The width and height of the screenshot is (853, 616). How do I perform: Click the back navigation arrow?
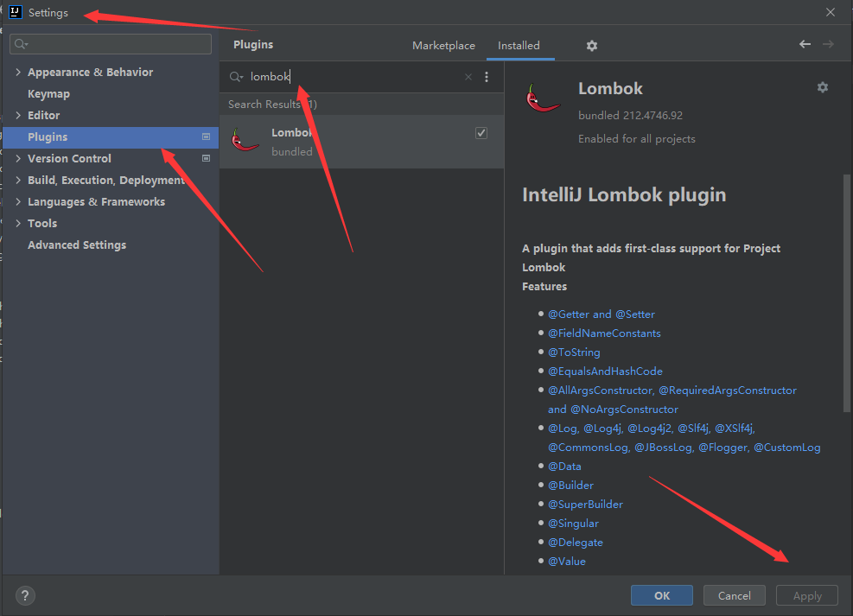(x=805, y=44)
